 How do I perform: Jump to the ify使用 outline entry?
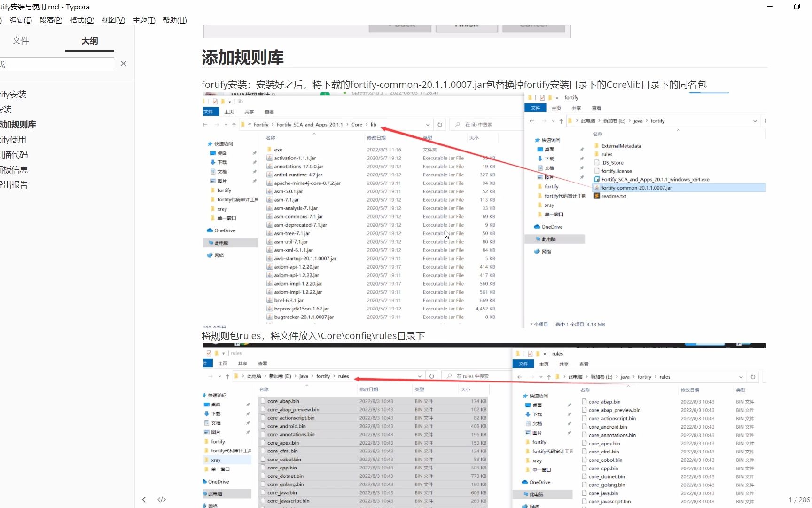click(x=13, y=140)
